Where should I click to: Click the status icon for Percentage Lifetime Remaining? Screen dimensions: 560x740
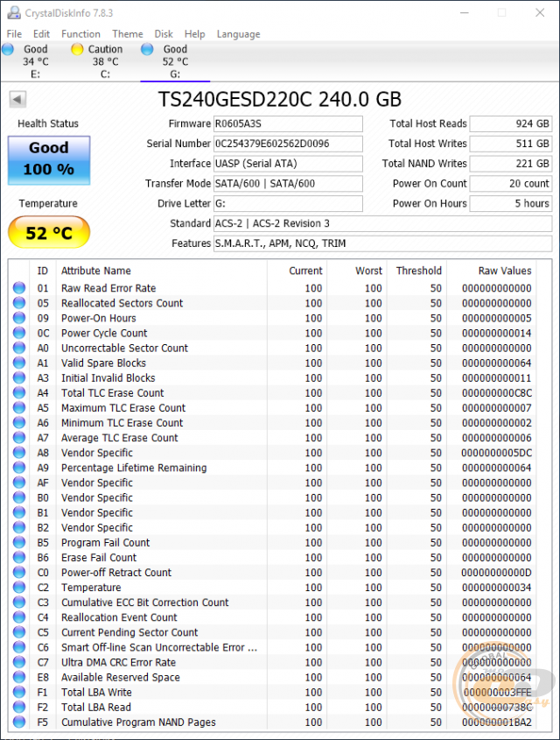pos(19,468)
